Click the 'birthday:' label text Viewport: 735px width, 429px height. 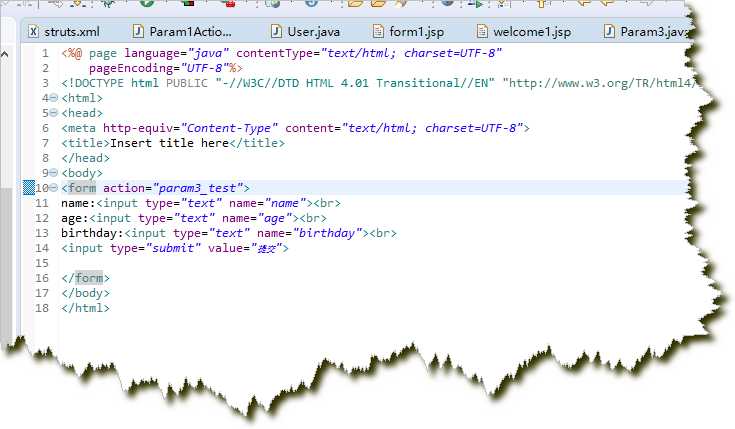click(92, 233)
